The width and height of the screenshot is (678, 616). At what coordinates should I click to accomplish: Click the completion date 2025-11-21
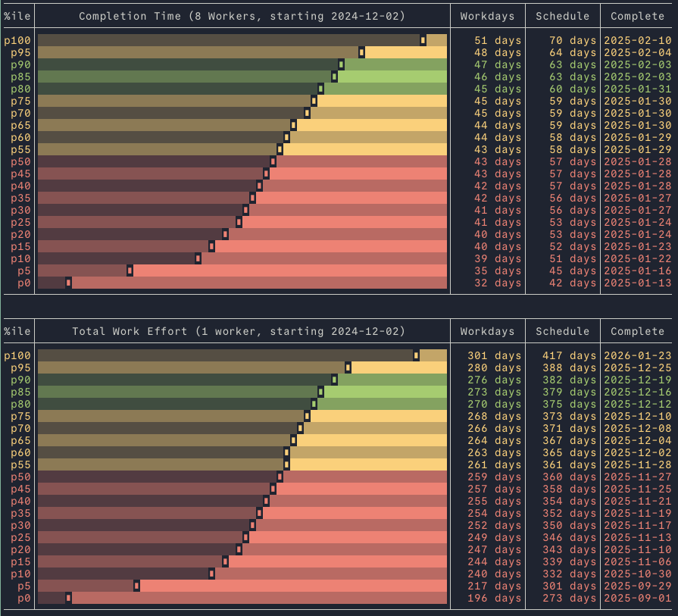click(638, 502)
